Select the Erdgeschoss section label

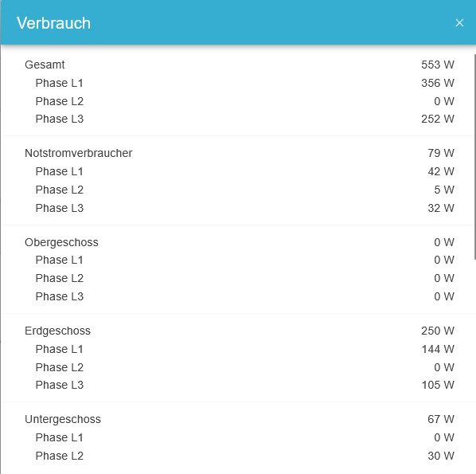(57, 331)
